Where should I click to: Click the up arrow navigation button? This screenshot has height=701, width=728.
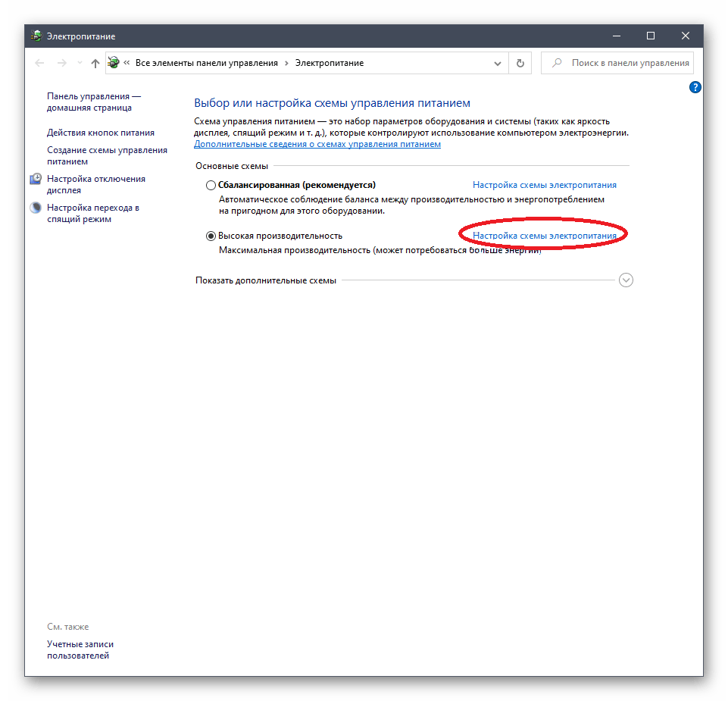coord(95,64)
